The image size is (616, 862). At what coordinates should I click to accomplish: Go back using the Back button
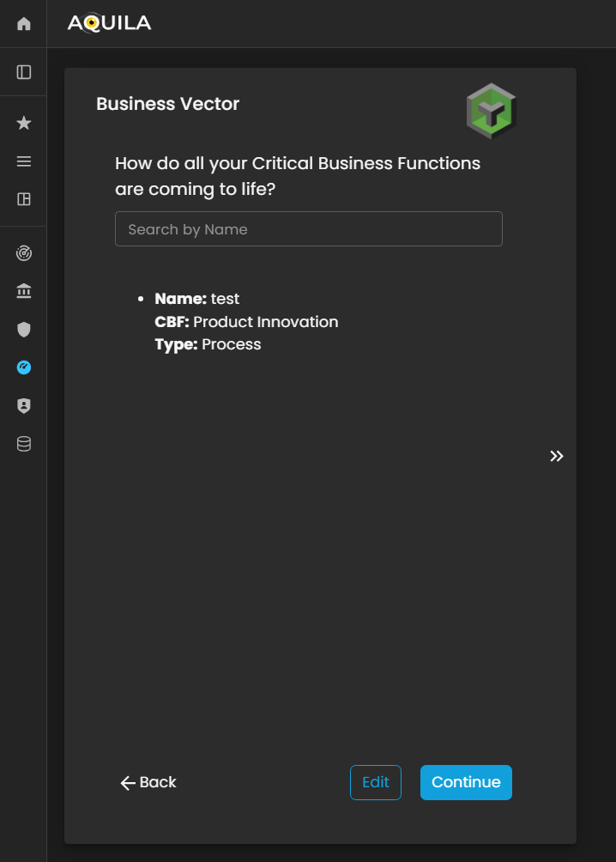[x=148, y=782]
